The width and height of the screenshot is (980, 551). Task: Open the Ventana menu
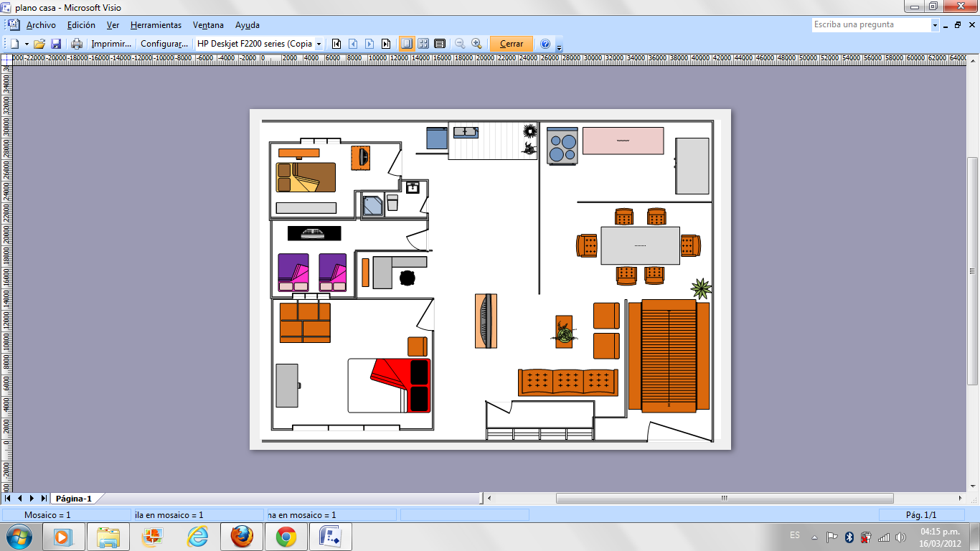208,25
